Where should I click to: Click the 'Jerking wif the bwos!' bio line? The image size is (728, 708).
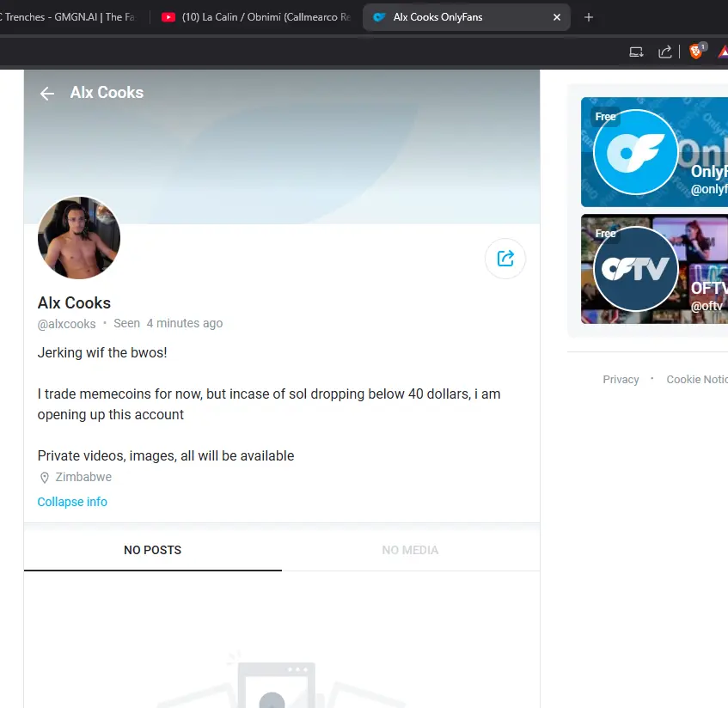coord(102,353)
